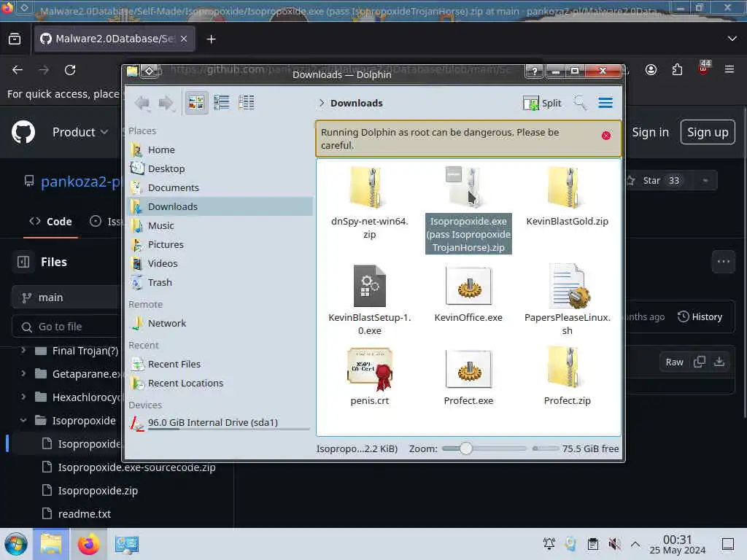The image size is (747, 560).
Task: Open Dolphin window help button
Action: click(x=535, y=71)
